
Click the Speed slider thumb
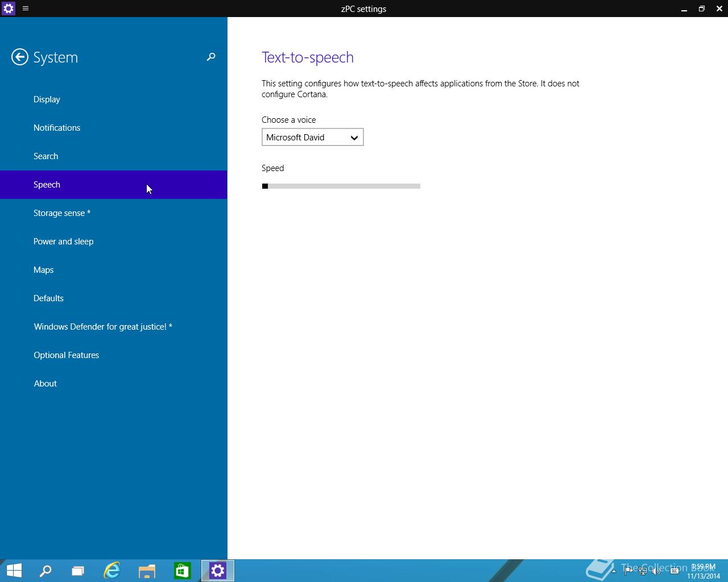(x=265, y=186)
